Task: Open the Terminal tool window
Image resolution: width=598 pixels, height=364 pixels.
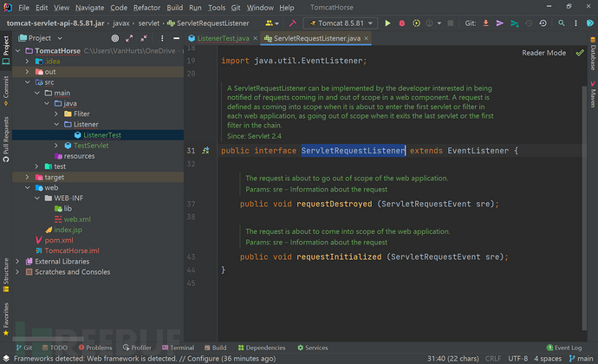Action: 178,348
